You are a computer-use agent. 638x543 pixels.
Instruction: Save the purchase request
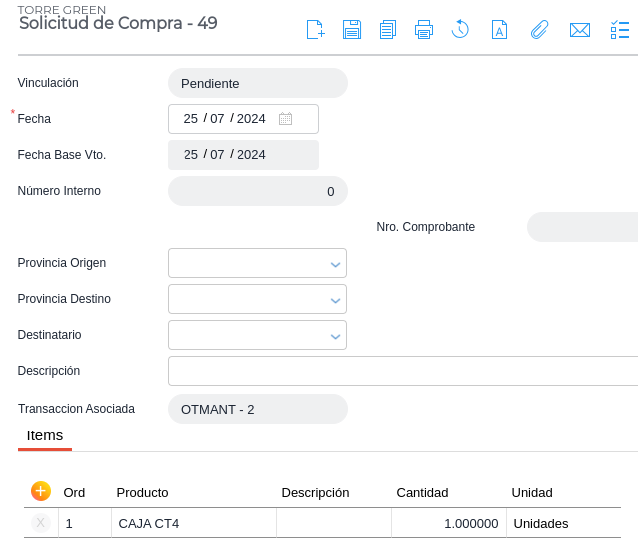pos(352,29)
